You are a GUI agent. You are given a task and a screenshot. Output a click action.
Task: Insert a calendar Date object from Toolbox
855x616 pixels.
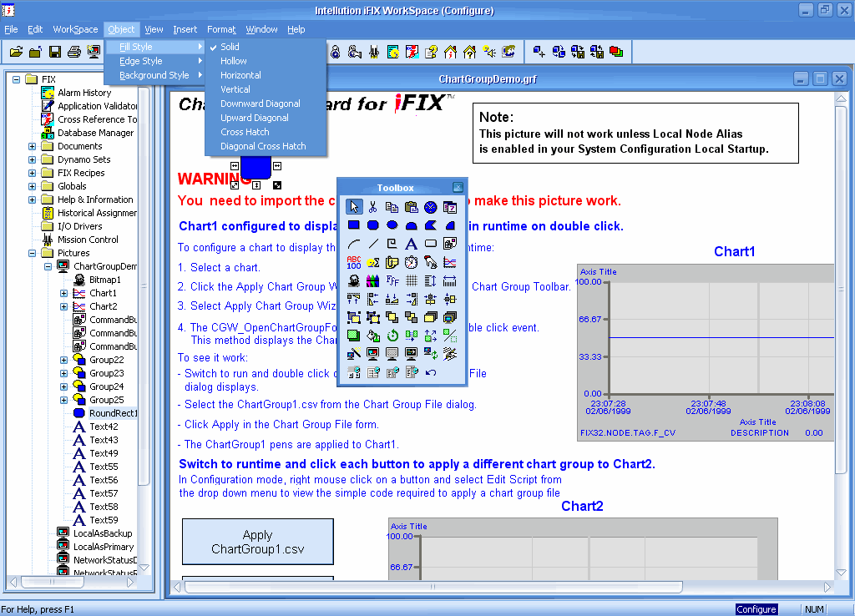pos(450,207)
